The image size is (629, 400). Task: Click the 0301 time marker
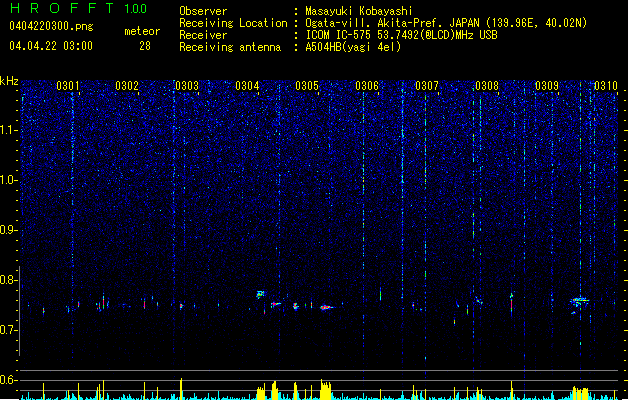(67, 86)
